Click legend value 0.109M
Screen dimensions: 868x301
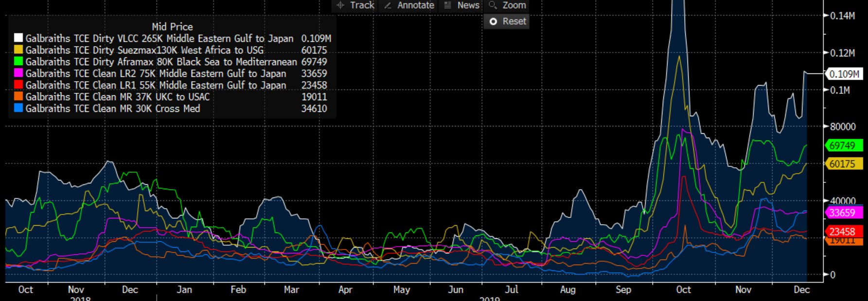(x=316, y=38)
